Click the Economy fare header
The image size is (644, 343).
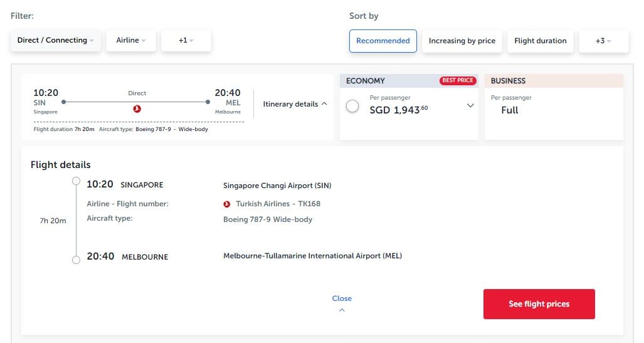pos(366,81)
